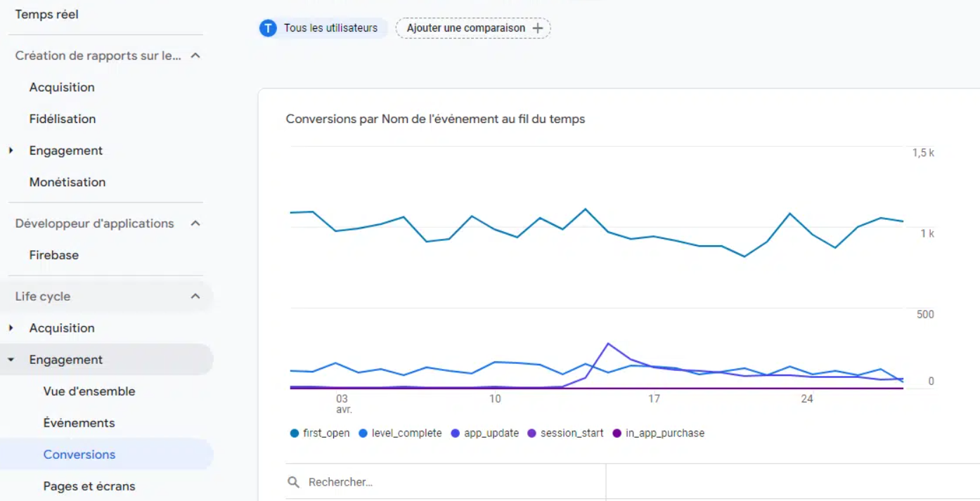
Task: Collapse the Développeur d'applications section
Action: click(195, 223)
